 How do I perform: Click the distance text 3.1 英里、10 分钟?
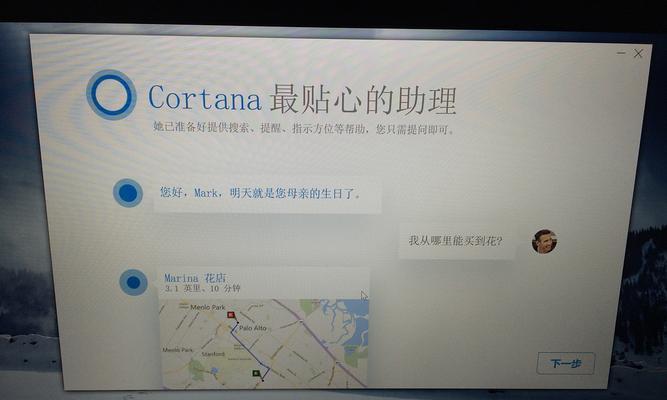coord(202,289)
